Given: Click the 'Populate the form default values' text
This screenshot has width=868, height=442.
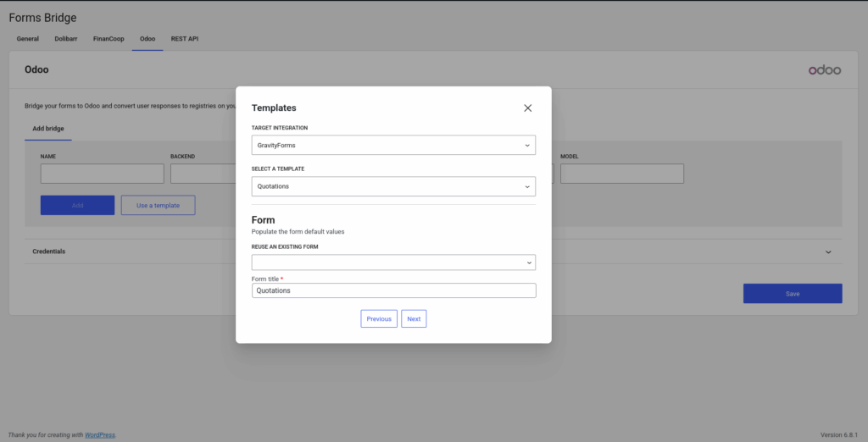Looking at the screenshot, I should coord(298,232).
